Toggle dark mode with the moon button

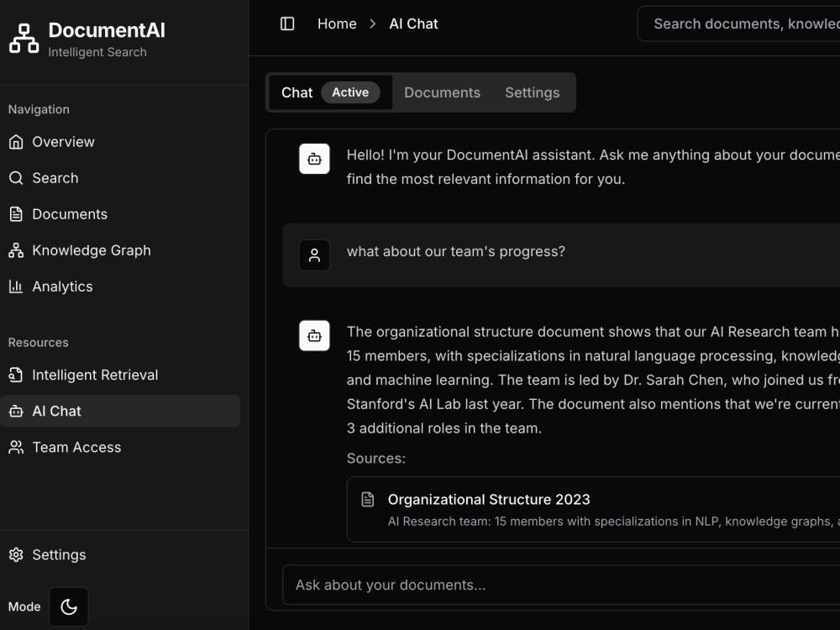coord(69,606)
